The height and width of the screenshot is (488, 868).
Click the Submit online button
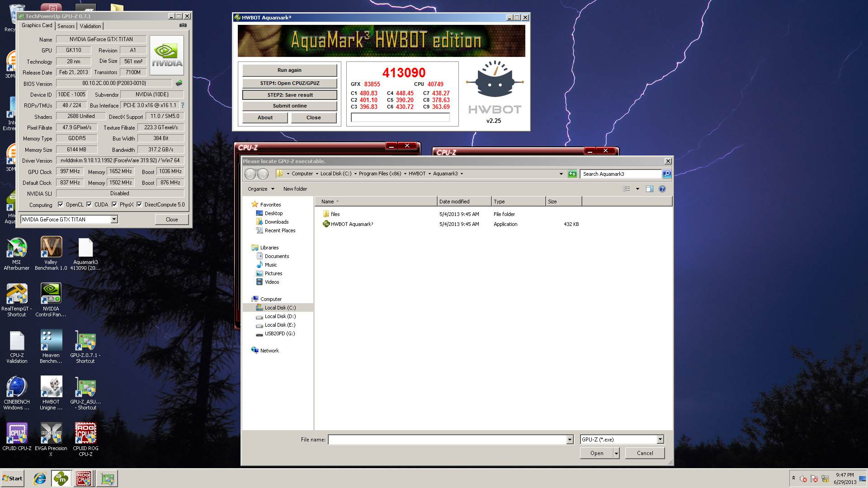tap(289, 106)
